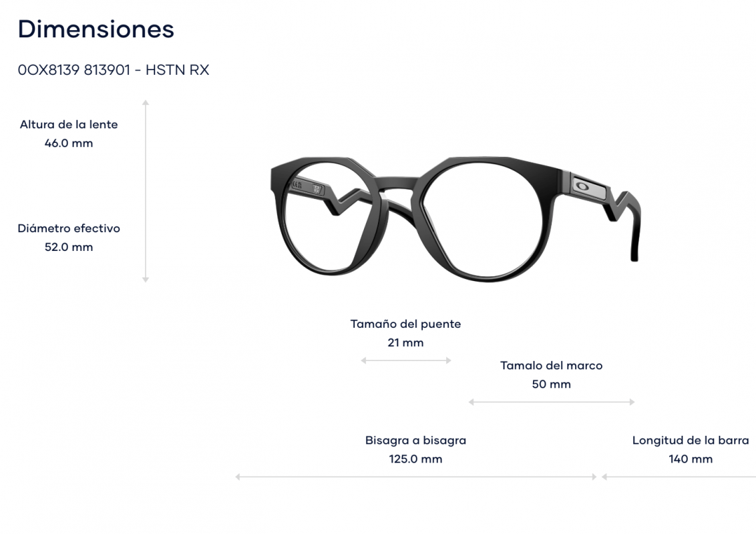Click the hinge-to-hinge width arrow
The image size is (756, 534).
tap(415, 477)
